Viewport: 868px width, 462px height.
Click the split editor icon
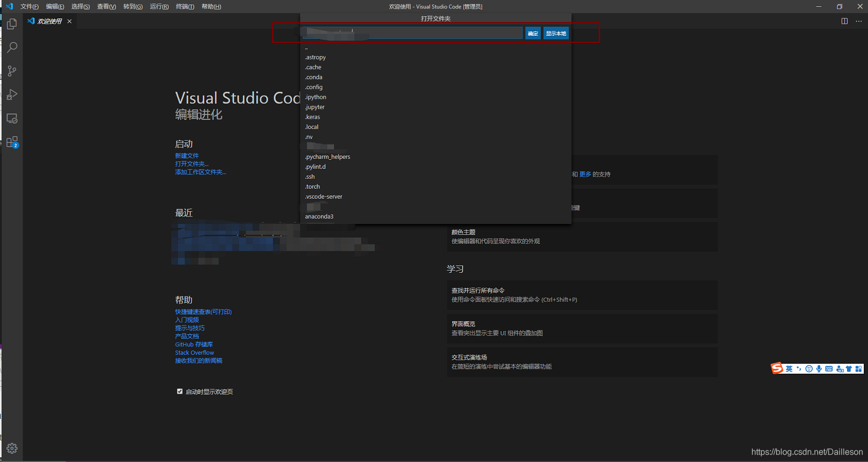point(844,21)
